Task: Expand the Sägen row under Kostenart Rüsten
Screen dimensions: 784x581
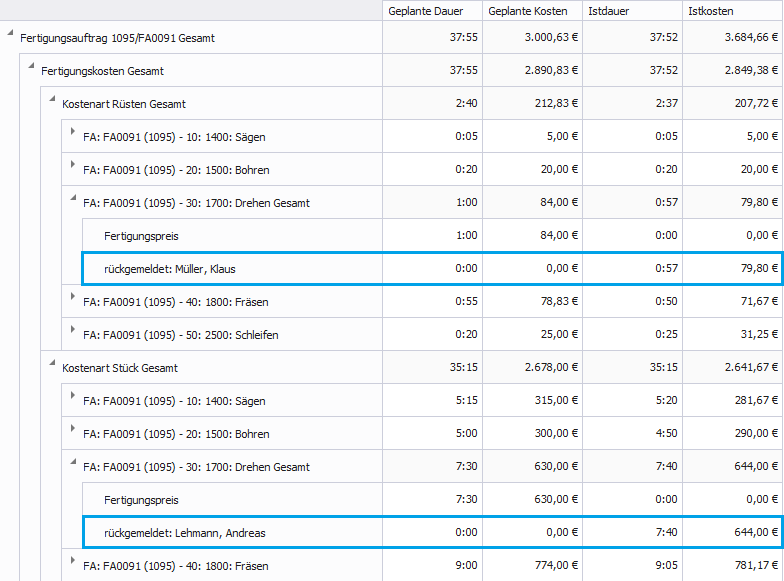Action: point(73,134)
